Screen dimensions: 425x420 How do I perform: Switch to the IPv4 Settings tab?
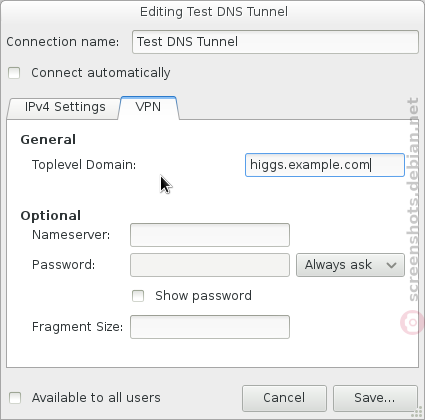pos(65,107)
